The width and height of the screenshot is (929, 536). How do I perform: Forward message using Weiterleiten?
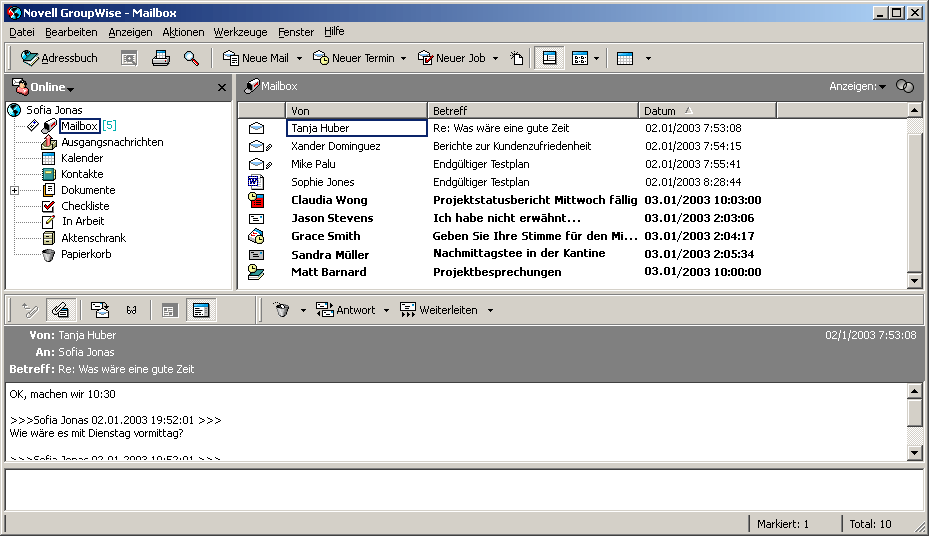tap(439, 310)
